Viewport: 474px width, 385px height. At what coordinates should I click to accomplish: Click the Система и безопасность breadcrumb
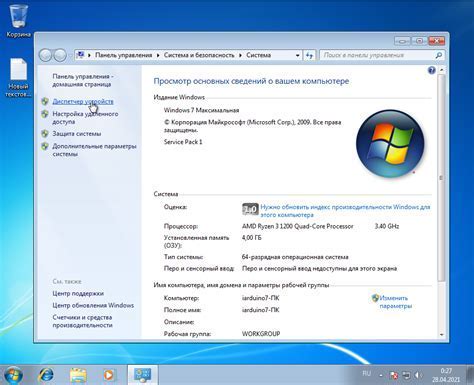[x=199, y=55]
